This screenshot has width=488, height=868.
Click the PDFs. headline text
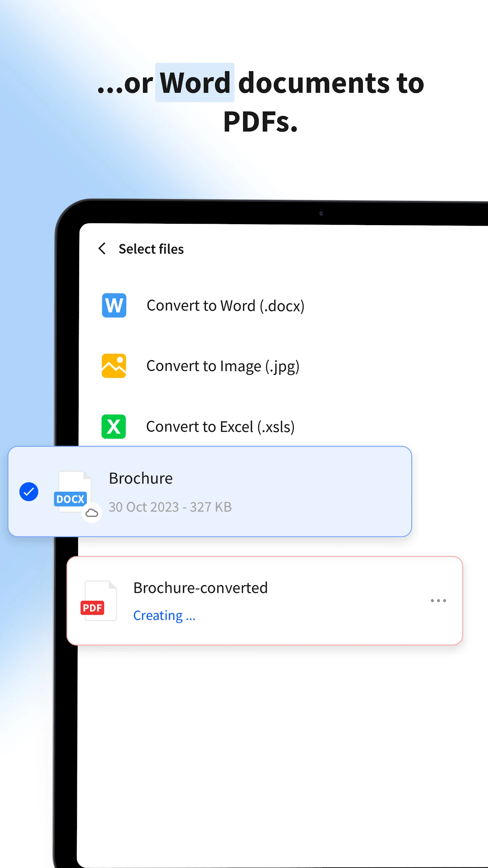pyautogui.click(x=260, y=121)
